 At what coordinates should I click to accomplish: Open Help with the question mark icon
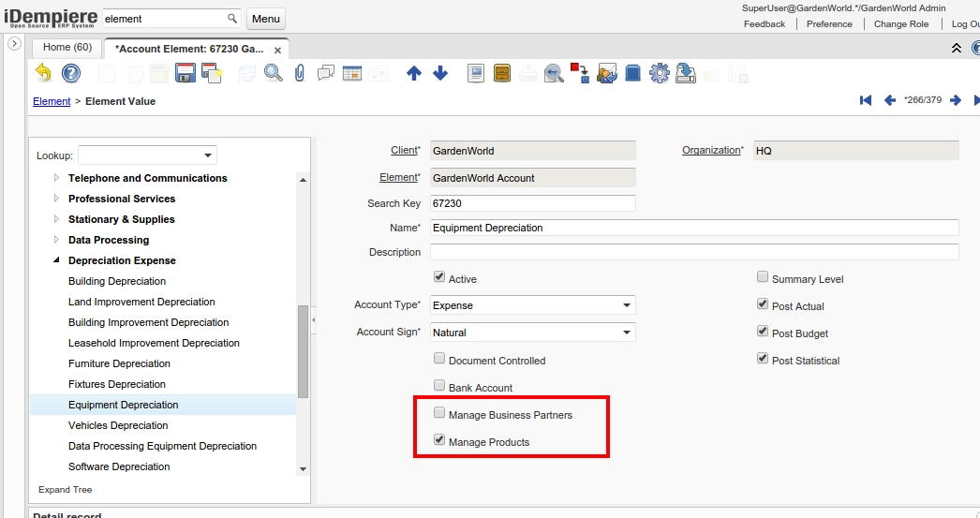pyautogui.click(x=70, y=73)
